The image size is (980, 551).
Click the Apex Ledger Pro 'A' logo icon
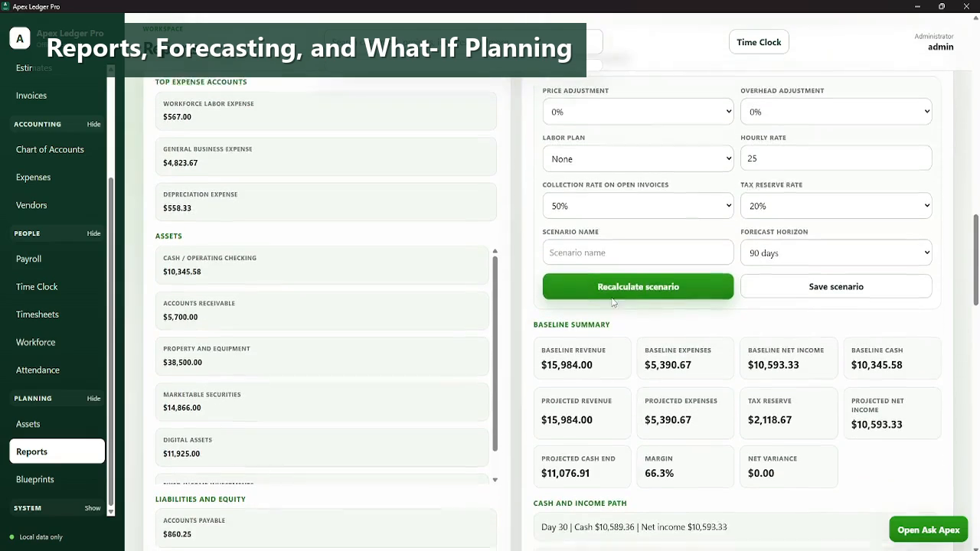[x=20, y=38]
